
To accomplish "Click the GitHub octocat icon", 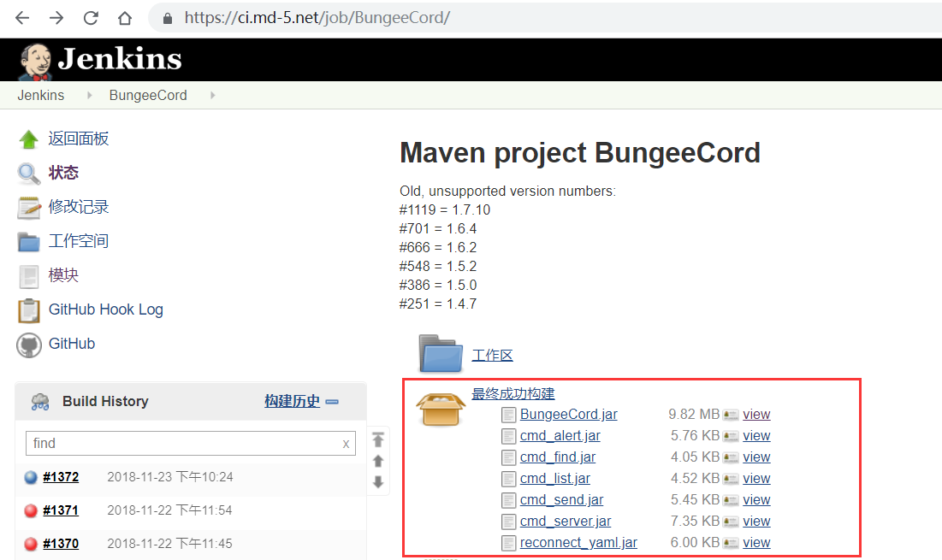I will coord(29,345).
